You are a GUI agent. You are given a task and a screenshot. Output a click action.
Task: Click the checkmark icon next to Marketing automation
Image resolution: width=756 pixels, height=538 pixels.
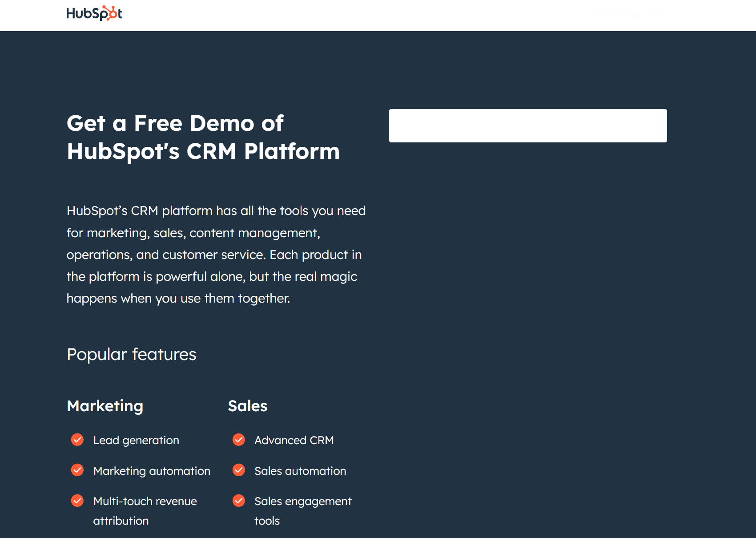click(77, 470)
